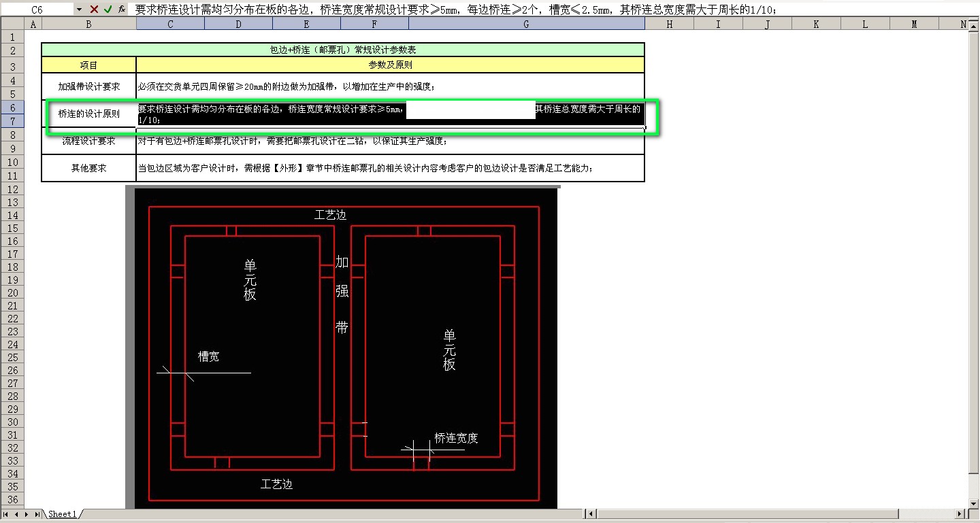
Task: Click the vertical scrollbar down arrow
Action: point(974,503)
